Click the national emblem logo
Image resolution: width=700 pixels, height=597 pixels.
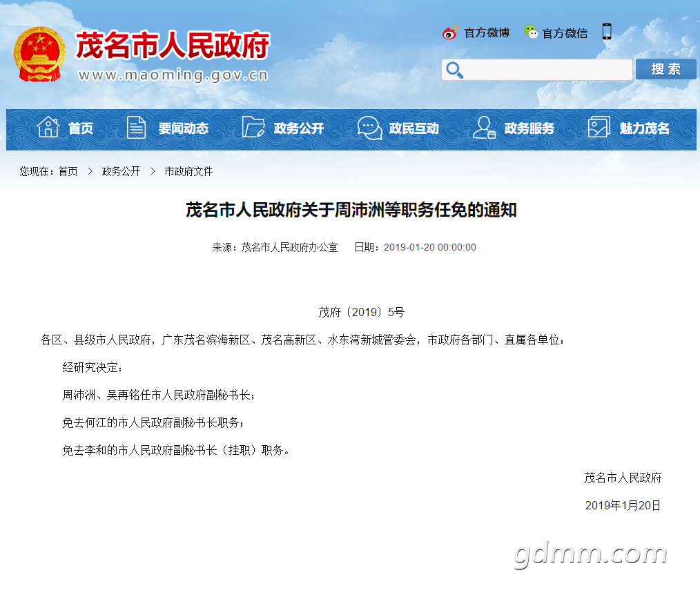[x=39, y=55]
